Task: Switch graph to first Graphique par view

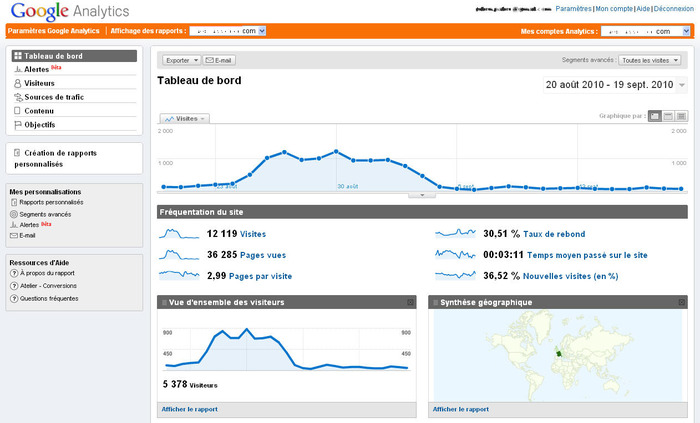Action: [x=655, y=116]
